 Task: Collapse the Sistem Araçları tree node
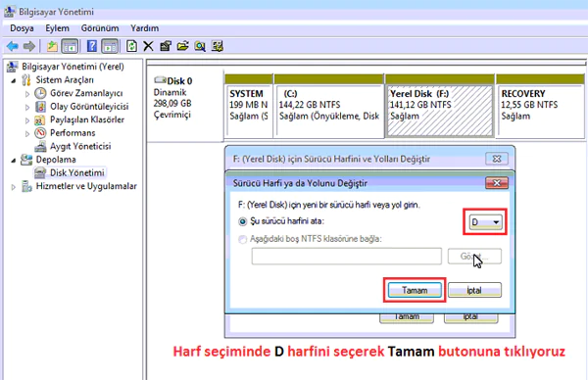click(14, 80)
